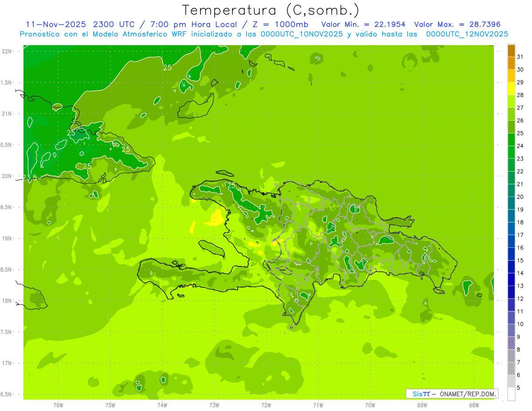The width and height of the screenshot is (532, 411).
Task: Click the '19N' latitude axis label
Action: 7,239
